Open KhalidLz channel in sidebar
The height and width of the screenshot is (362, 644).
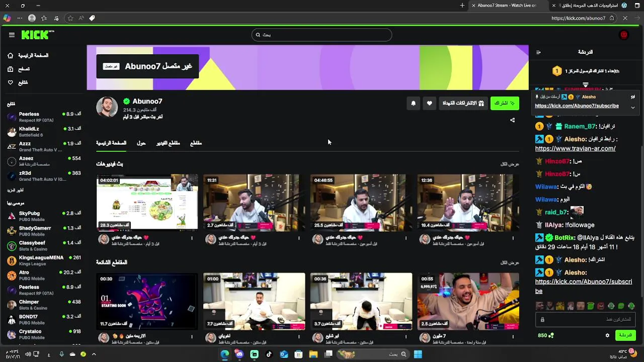44,132
